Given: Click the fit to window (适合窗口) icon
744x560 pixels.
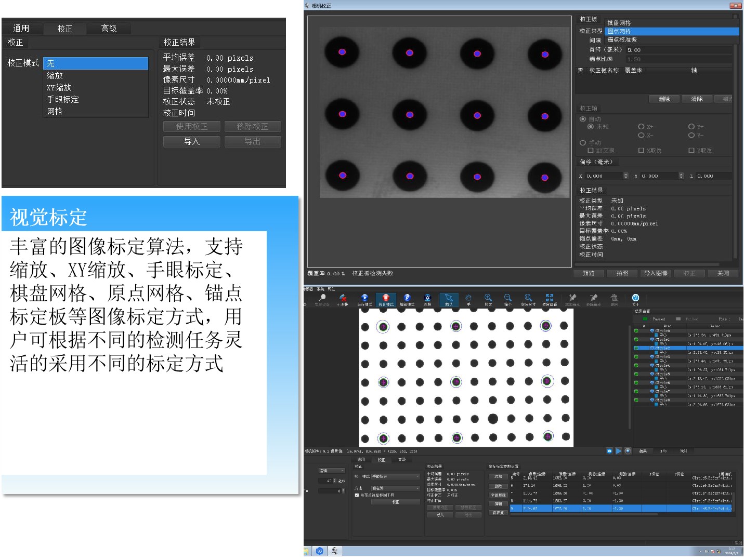Looking at the screenshot, I should point(550,299).
